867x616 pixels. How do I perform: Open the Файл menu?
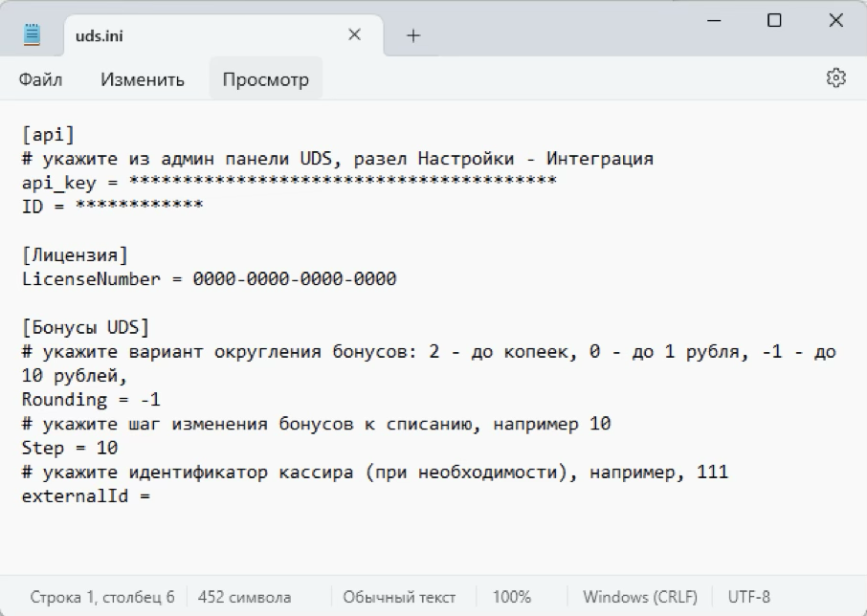click(40, 79)
